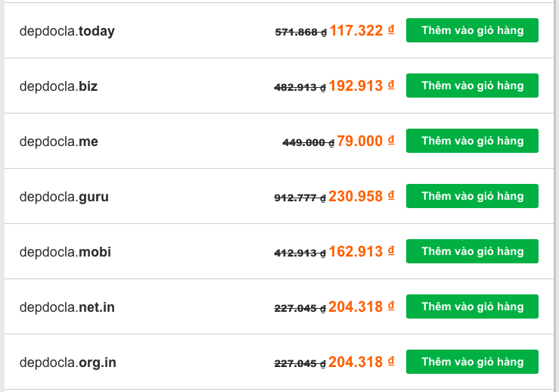Click the strikethrough 412.913 đ price
The height and width of the screenshot is (392, 559).
pos(300,254)
